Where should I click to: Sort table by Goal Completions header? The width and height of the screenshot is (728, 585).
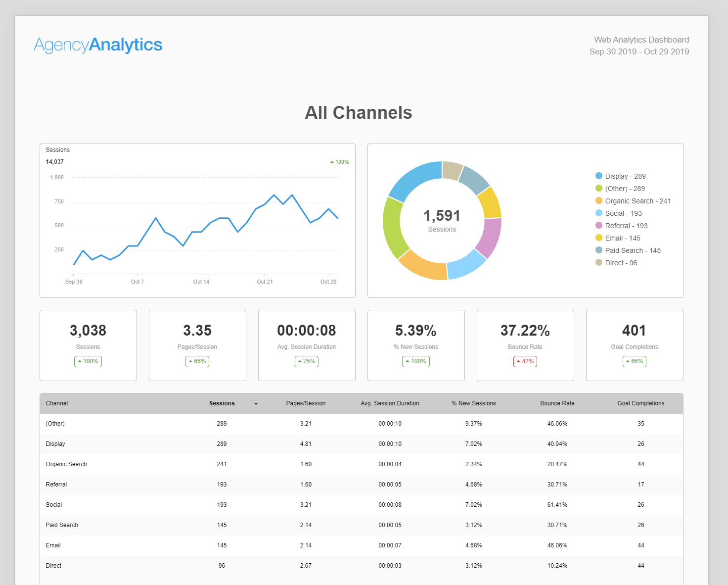641,403
